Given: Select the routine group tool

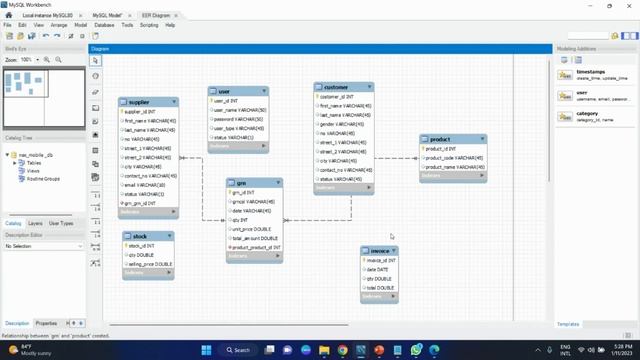Looking at the screenshot, I should tap(96, 178).
